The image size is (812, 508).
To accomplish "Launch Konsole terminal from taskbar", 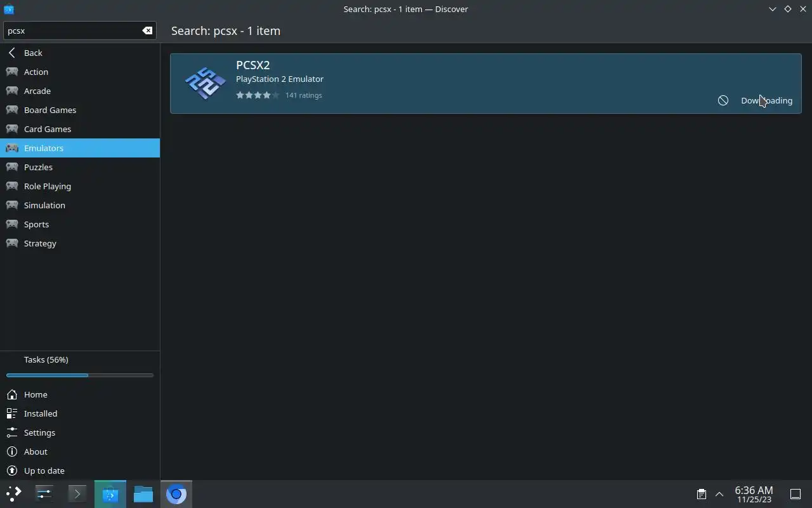I will (x=77, y=493).
